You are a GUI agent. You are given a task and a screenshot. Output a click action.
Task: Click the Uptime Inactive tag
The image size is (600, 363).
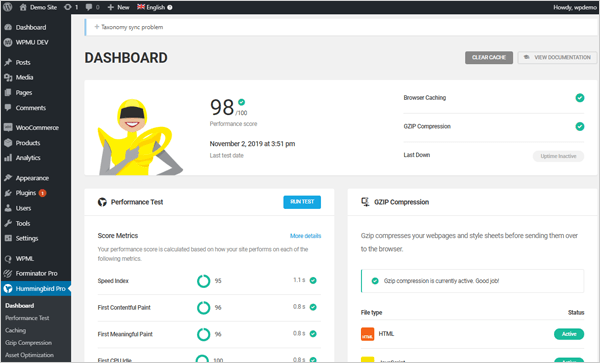pos(558,156)
